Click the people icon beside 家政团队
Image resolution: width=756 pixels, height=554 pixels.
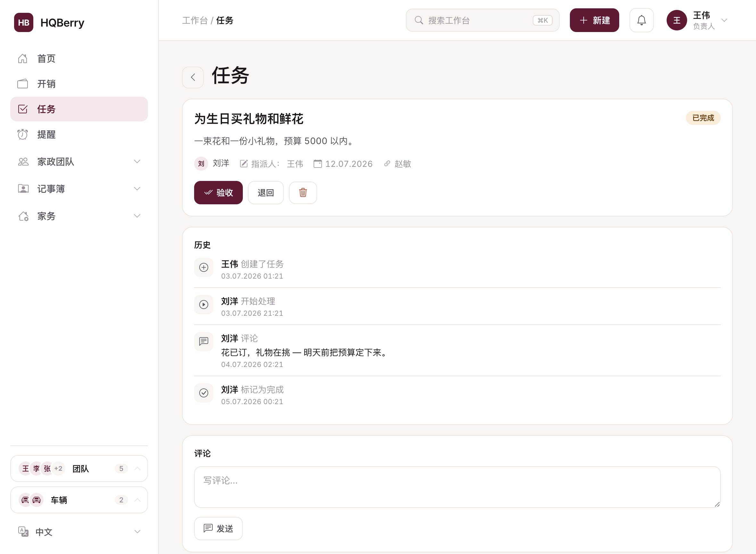[x=23, y=162]
